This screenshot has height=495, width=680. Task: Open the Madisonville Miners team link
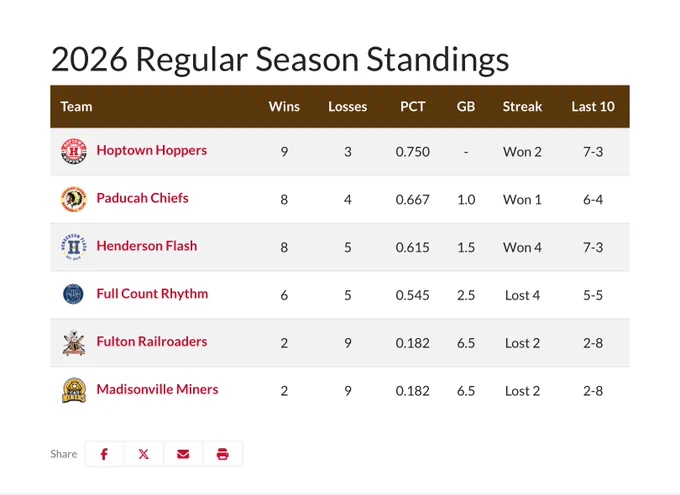(x=157, y=389)
